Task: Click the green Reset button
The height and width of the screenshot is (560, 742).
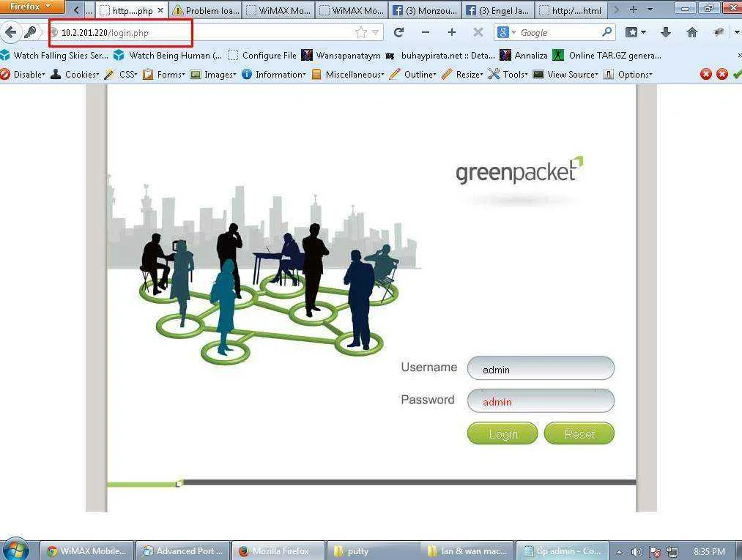Action: [579, 433]
